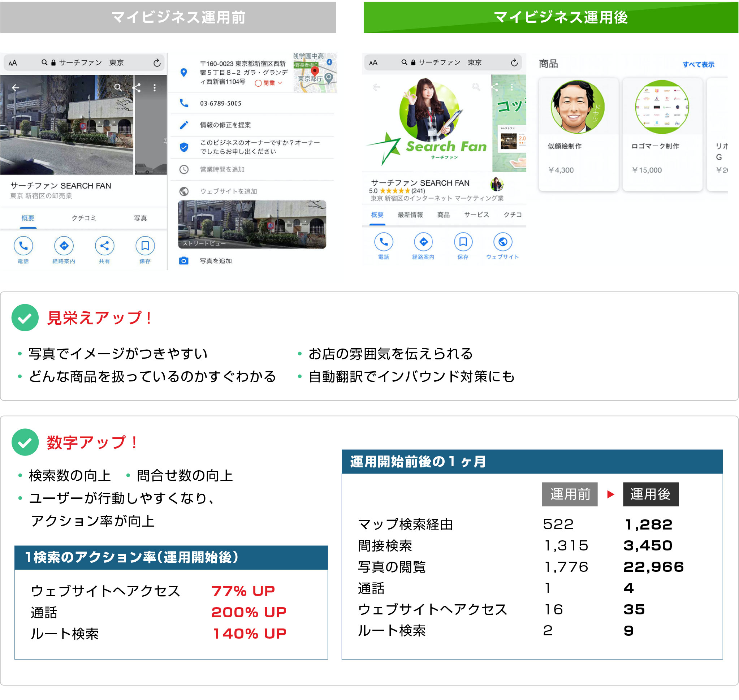
Task: Tap the small profile avatar beside SEARCH FAN name
Action: 497,184
